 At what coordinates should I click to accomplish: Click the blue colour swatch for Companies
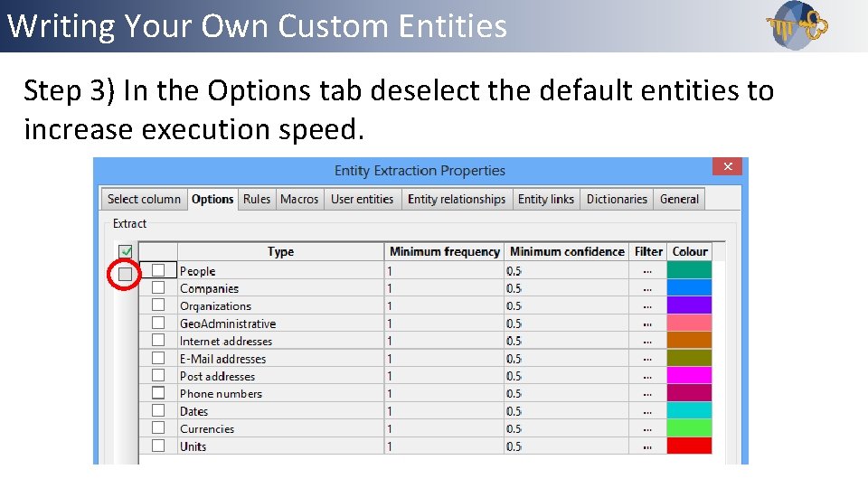[689, 288]
